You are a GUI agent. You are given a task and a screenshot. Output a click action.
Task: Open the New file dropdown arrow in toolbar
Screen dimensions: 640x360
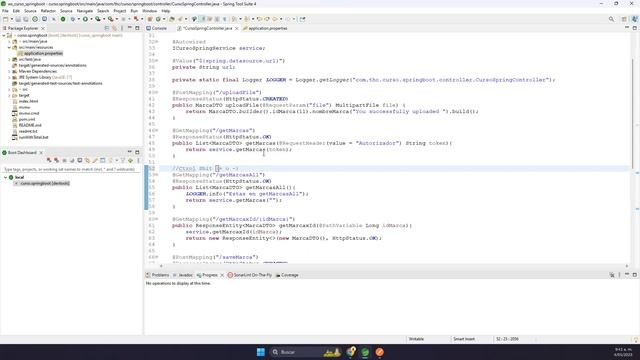click(11, 19)
